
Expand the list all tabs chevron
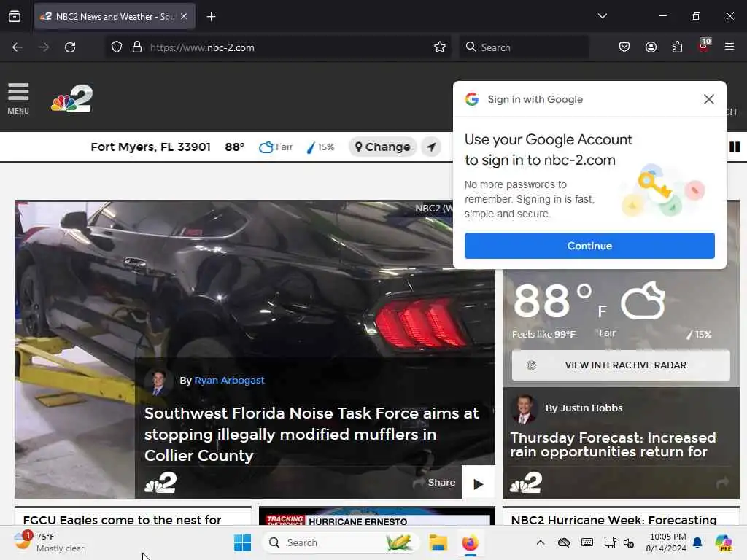click(602, 16)
